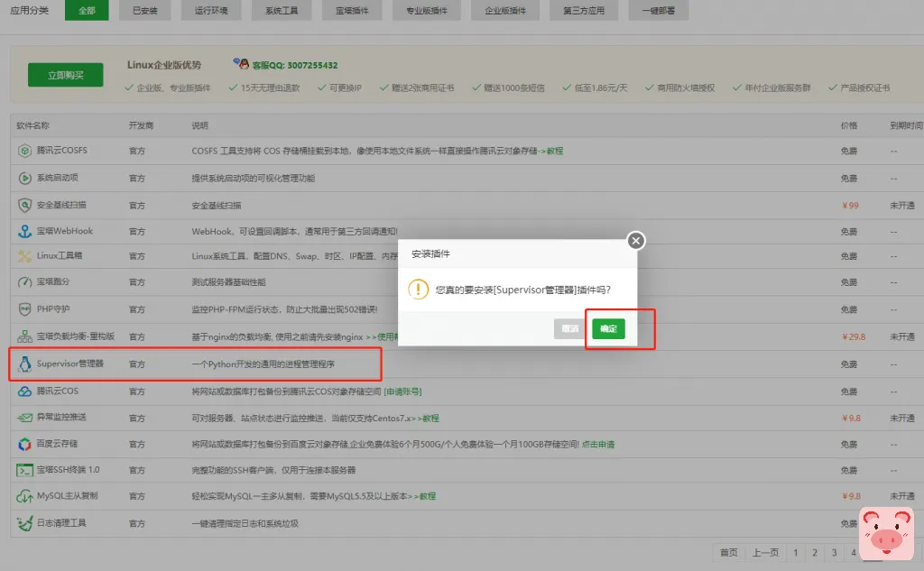The height and width of the screenshot is (571, 924).
Task: Switch to 宝塔插件 tab
Action: (352, 11)
